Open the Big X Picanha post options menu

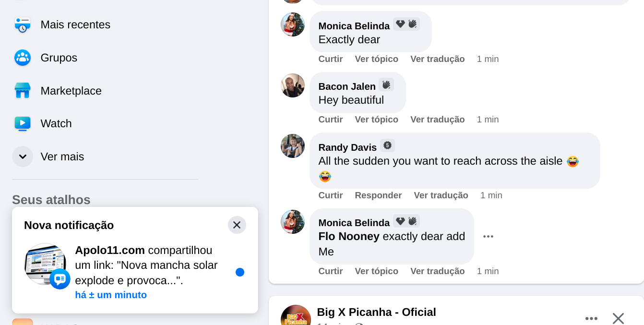click(591, 318)
